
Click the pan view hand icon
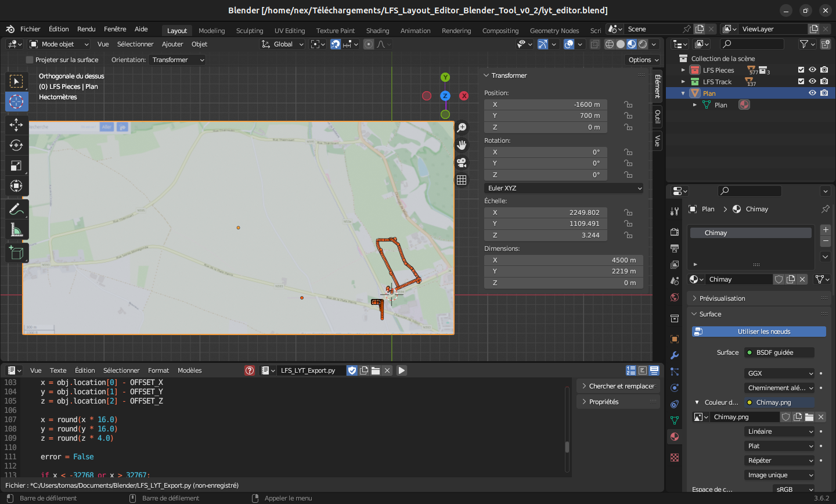tap(462, 145)
